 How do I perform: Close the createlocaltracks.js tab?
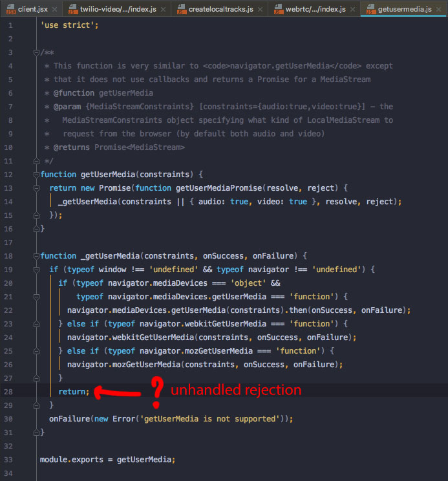pos(260,10)
